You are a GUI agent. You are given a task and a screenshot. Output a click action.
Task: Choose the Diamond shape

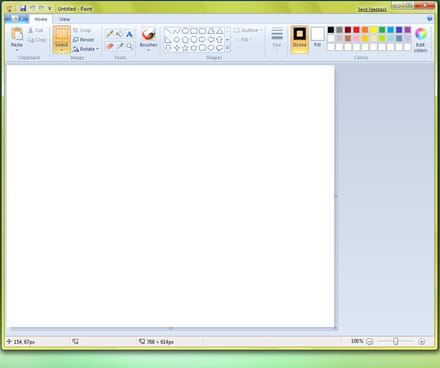click(x=177, y=40)
